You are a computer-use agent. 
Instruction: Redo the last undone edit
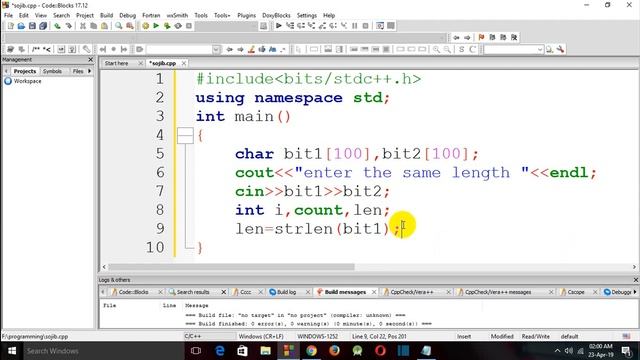(x=69, y=26)
